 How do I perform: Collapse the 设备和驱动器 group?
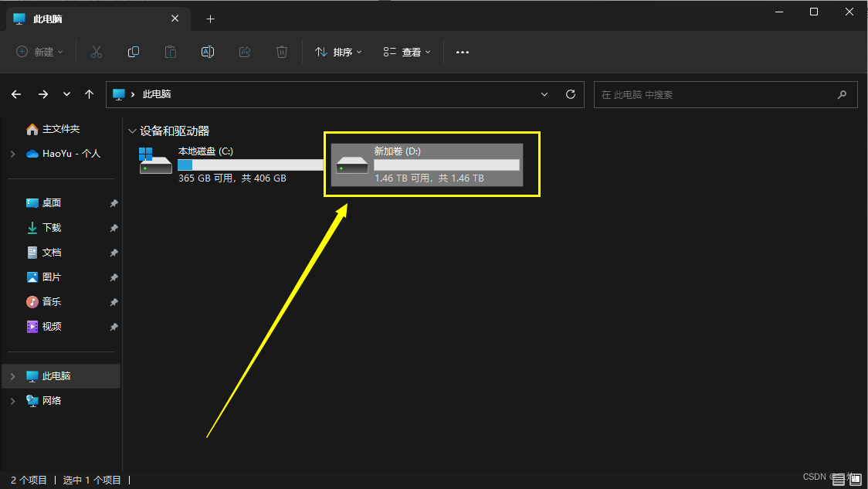pos(132,131)
